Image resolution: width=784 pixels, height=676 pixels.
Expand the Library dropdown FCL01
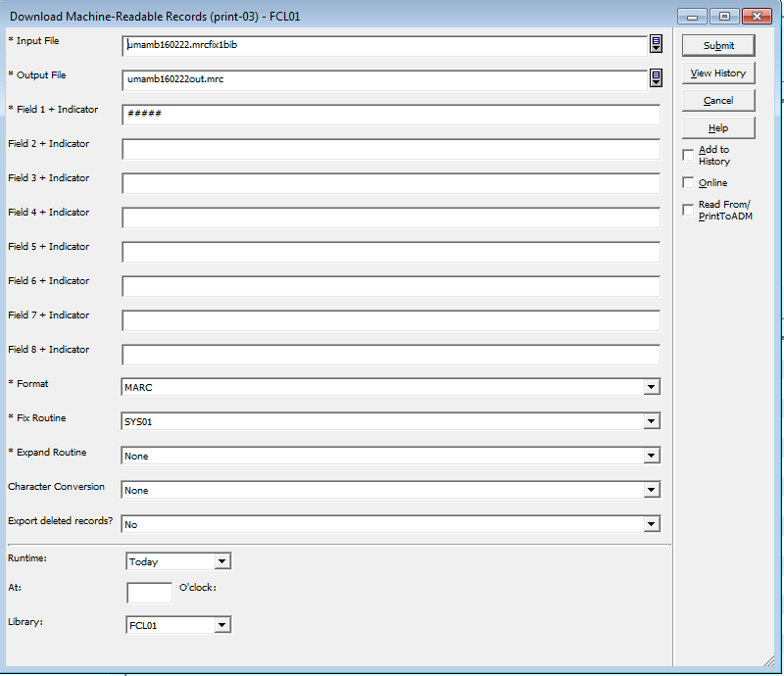pyautogui.click(x=221, y=625)
